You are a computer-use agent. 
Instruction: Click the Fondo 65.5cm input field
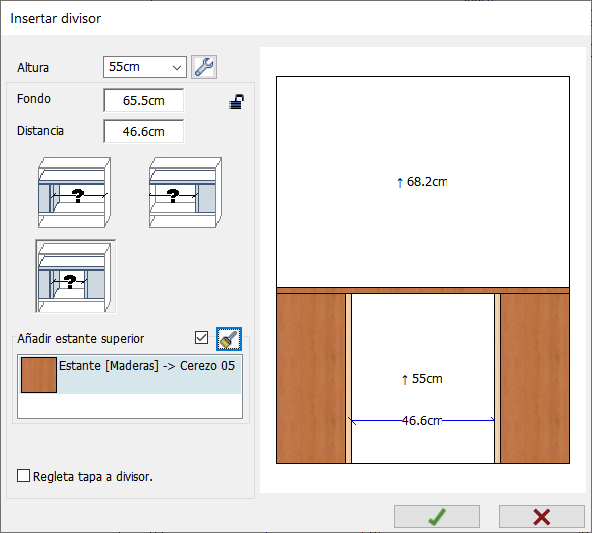click(143, 100)
